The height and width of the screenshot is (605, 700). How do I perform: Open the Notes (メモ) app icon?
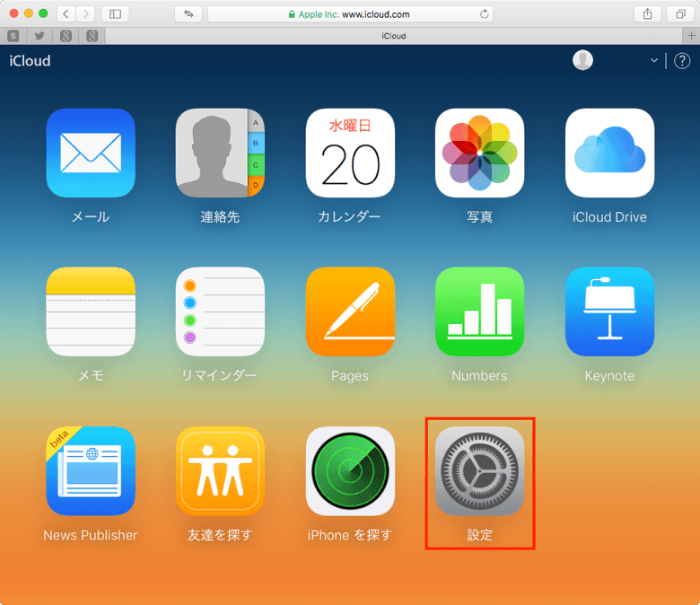click(91, 311)
